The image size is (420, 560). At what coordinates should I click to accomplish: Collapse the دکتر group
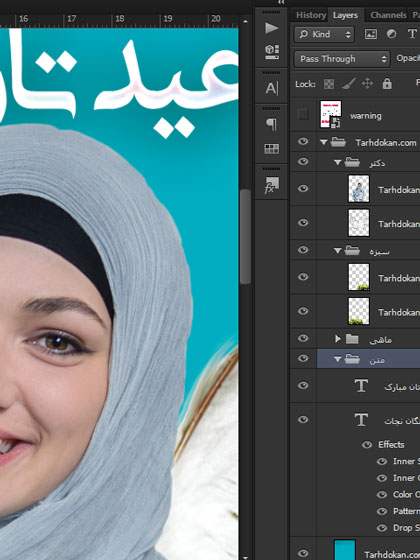[x=338, y=162]
